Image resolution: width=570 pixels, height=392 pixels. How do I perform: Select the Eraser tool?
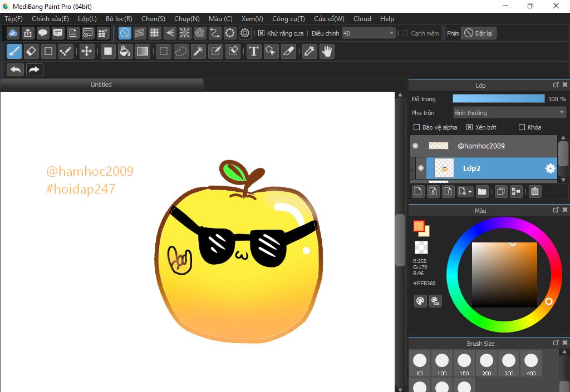(31, 52)
